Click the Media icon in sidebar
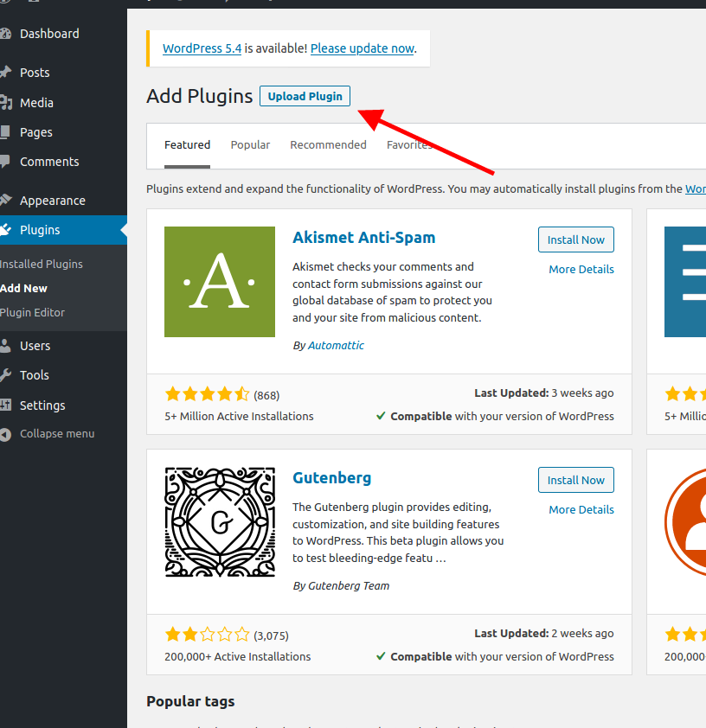Image resolution: width=706 pixels, height=728 pixels. pos(5,103)
